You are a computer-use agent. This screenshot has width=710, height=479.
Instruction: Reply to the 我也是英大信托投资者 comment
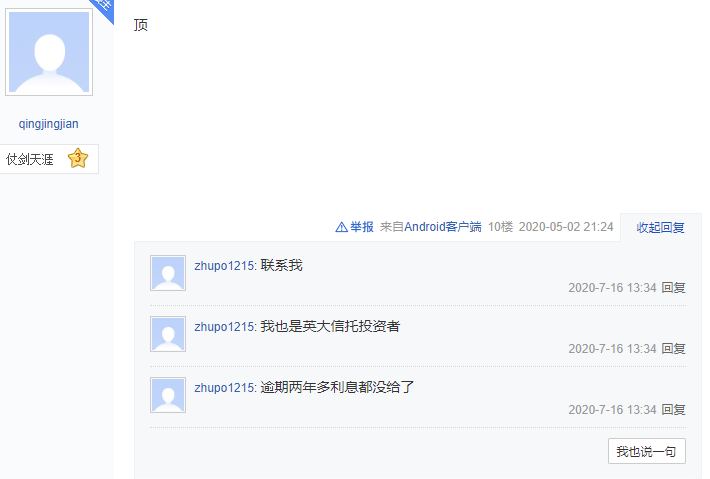coord(673,349)
